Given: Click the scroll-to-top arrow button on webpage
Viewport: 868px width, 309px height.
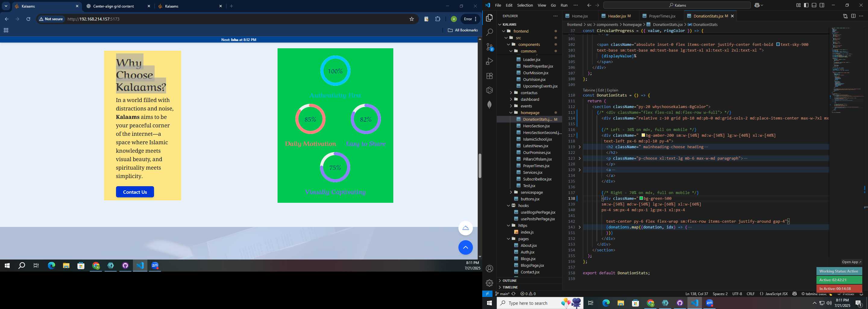Looking at the screenshot, I should click(465, 248).
